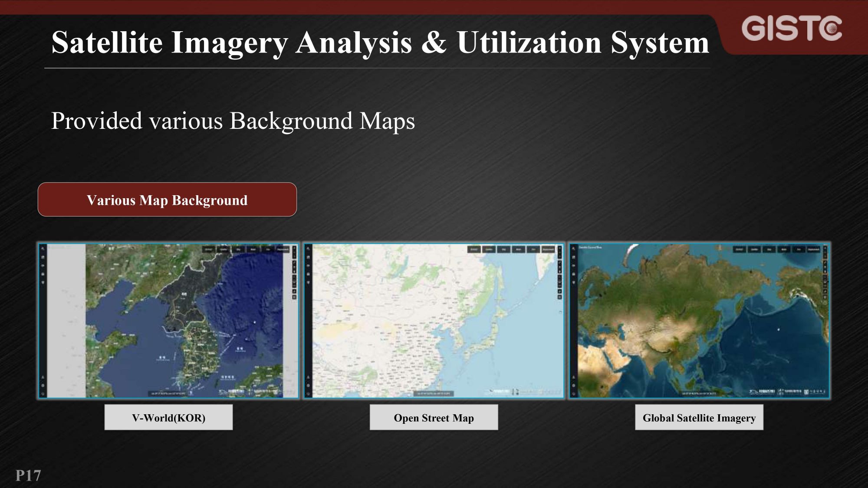
Task: Click the coordinate readout bar in V-World map
Action: 168,394
